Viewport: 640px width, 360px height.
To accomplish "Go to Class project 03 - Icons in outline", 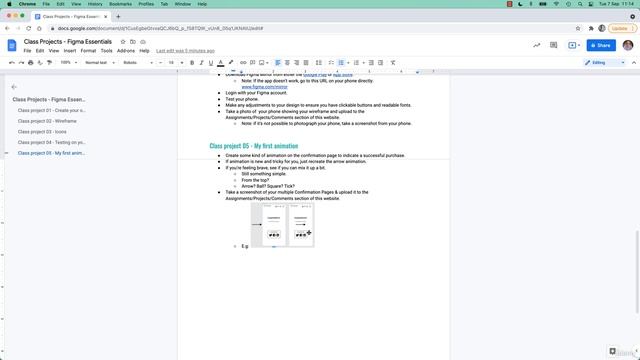I will click(42, 131).
